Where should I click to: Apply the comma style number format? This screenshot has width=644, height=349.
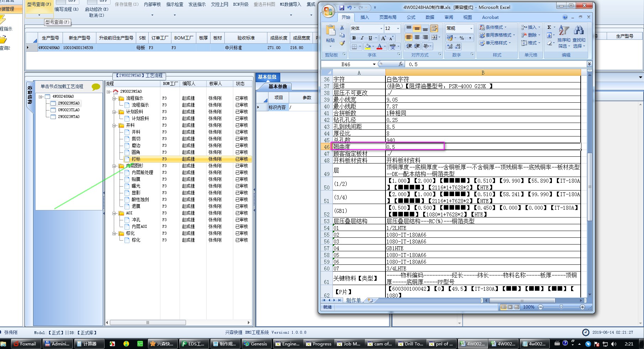470,38
